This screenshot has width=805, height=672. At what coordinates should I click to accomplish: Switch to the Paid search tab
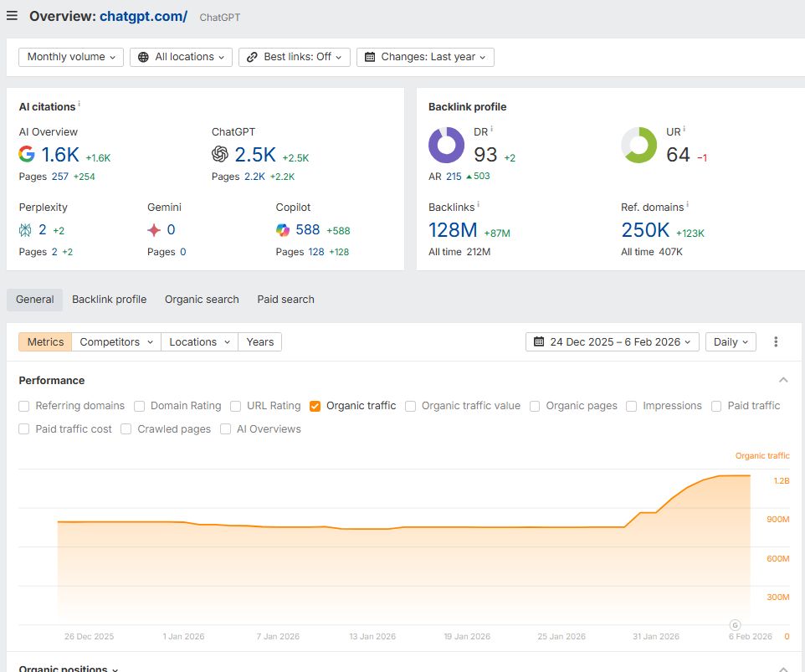click(x=285, y=300)
